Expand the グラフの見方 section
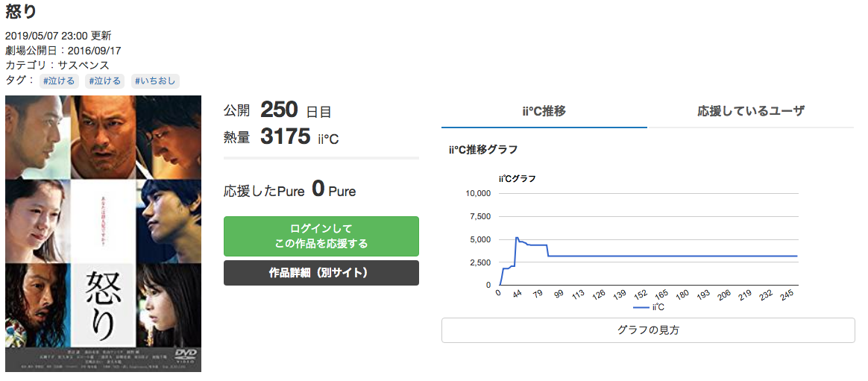The height and width of the screenshot is (381, 868). (x=648, y=330)
